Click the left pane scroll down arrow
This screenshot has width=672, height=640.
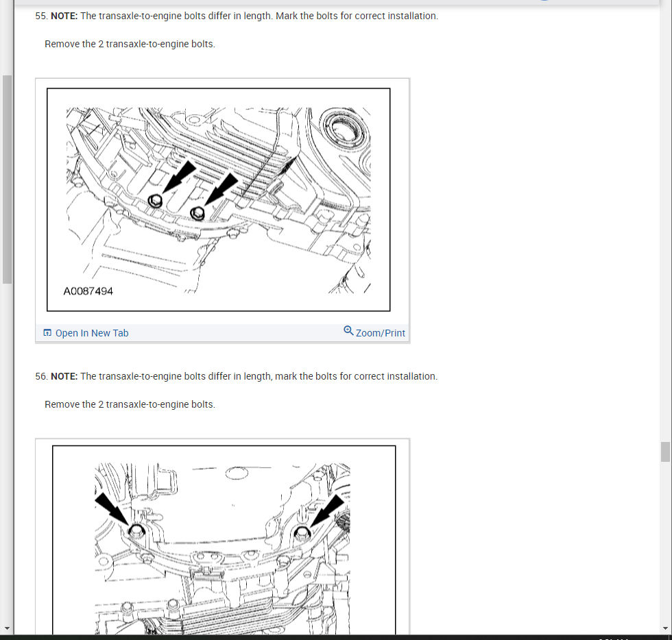coord(7,628)
